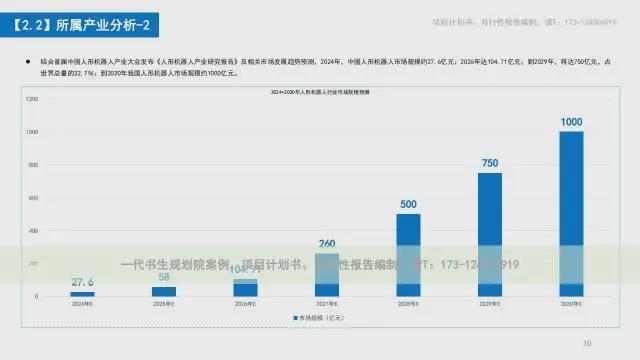
Task: Click the 2030年E x-axis label
Action: point(571,304)
